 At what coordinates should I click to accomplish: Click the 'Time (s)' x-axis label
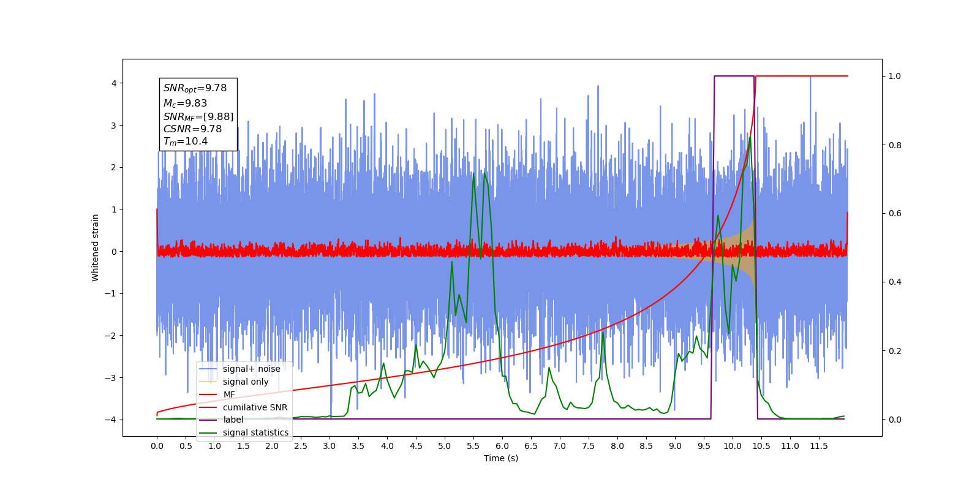[501, 458]
